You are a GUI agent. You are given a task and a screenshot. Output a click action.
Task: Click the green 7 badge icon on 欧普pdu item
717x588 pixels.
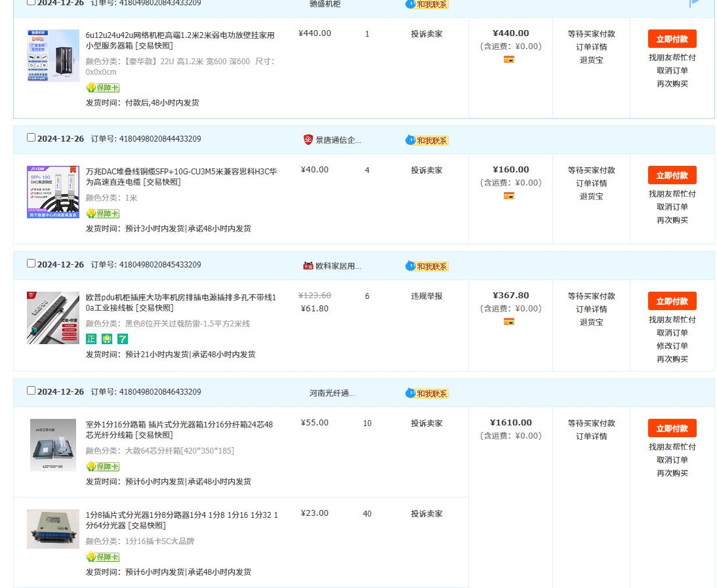tap(123, 339)
